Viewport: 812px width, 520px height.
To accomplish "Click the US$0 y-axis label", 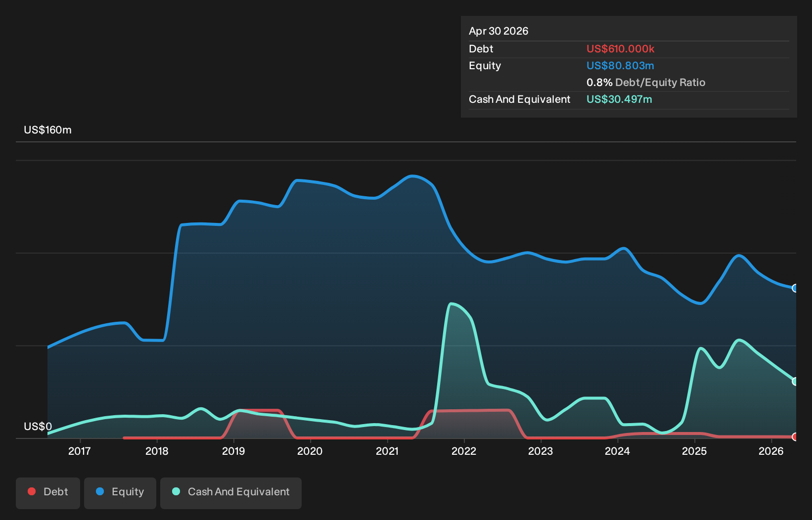I will 38,427.
